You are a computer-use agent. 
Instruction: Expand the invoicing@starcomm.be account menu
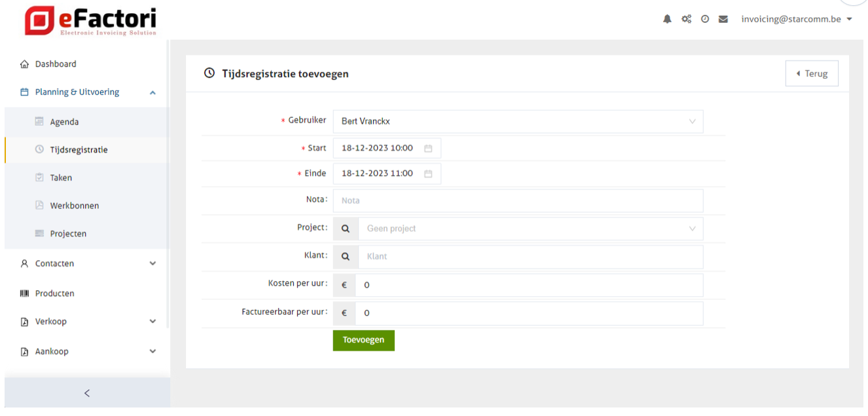pyautogui.click(x=797, y=20)
